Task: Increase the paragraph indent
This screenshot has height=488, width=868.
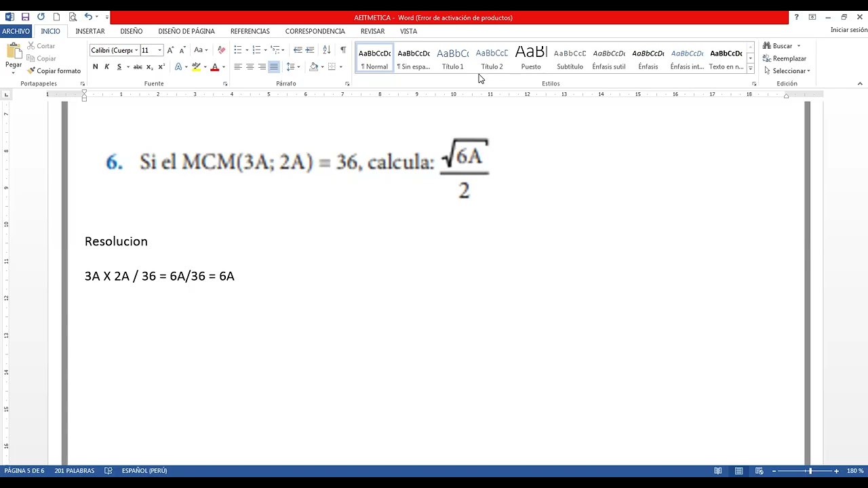Action: click(x=310, y=50)
